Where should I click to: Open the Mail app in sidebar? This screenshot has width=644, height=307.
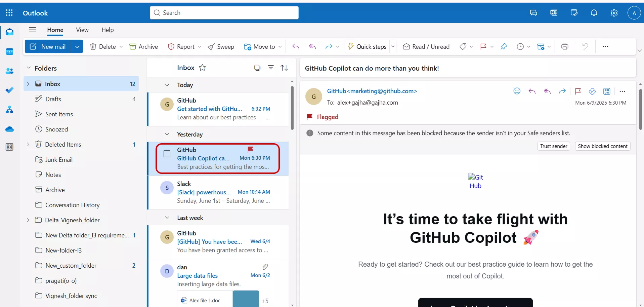9,32
